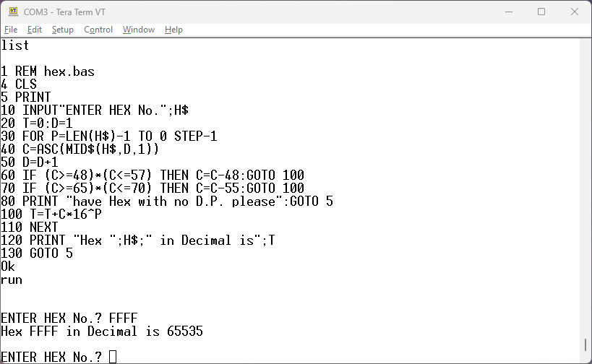Click the upper empty scrollbar track
Viewport: 592px width, 364px height.
point(585,181)
